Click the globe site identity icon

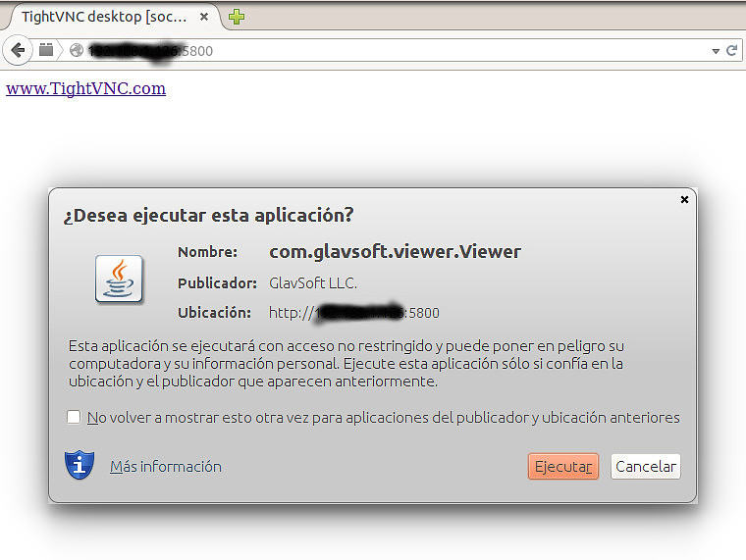pyautogui.click(x=77, y=50)
